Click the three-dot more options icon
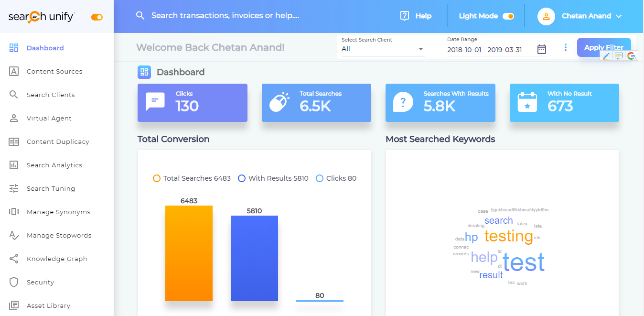The image size is (644, 316). [566, 47]
